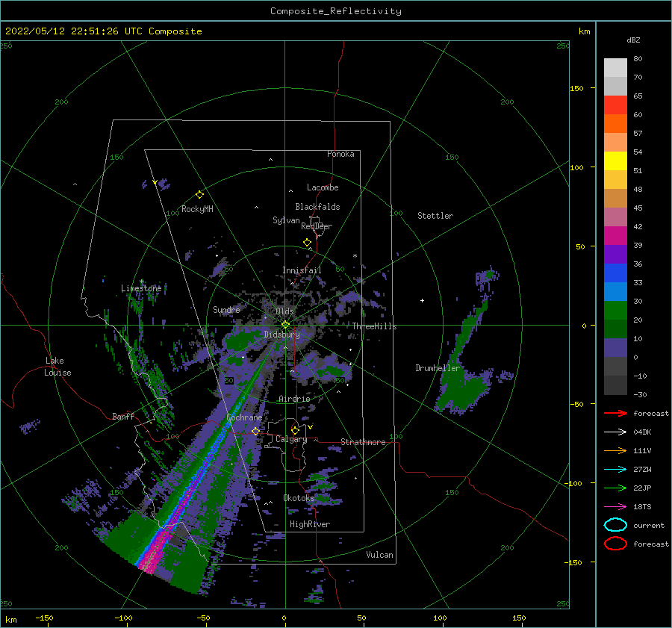
Task: Pick the magenta 39–42 dBZ swatch
Action: [x=615, y=236]
